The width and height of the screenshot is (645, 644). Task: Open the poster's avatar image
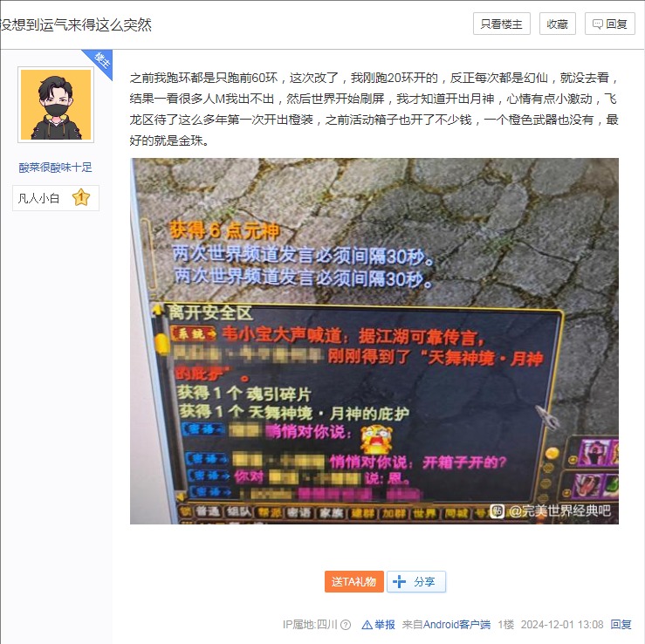coord(56,105)
